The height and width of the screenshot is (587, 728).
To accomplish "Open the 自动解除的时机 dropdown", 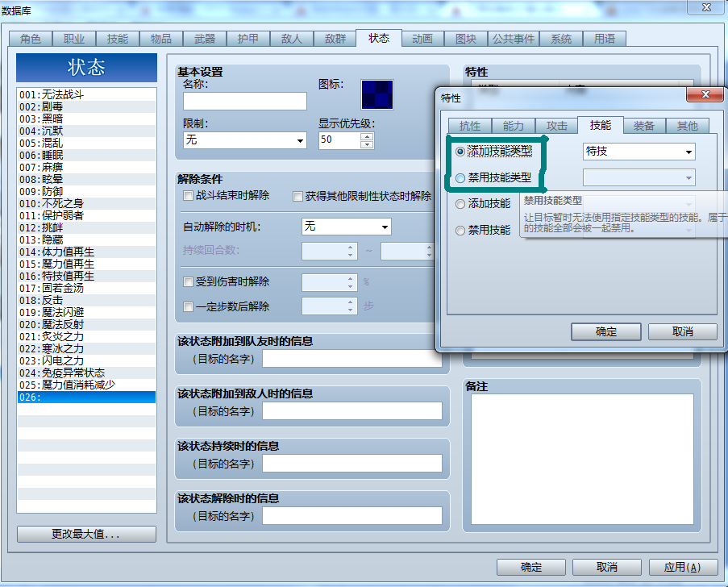I will pyautogui.click(x=347, y=227).
